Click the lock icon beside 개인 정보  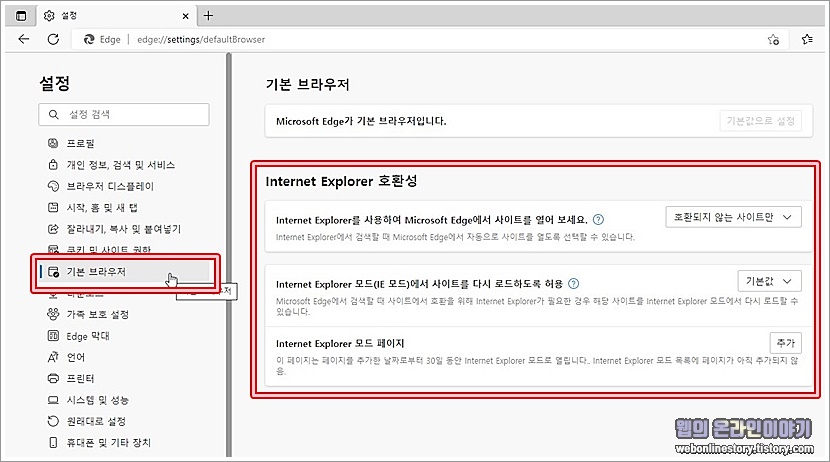click(x=53, y=165)
